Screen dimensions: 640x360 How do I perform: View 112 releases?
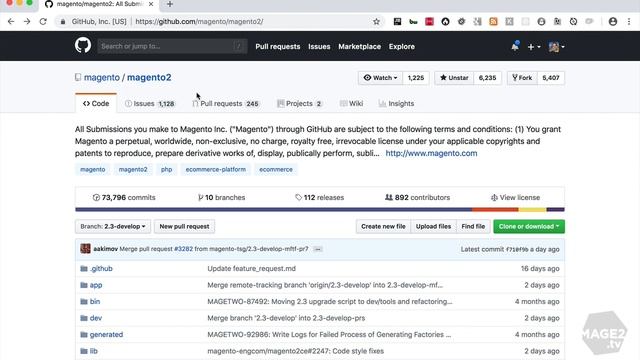pos(320,198)
